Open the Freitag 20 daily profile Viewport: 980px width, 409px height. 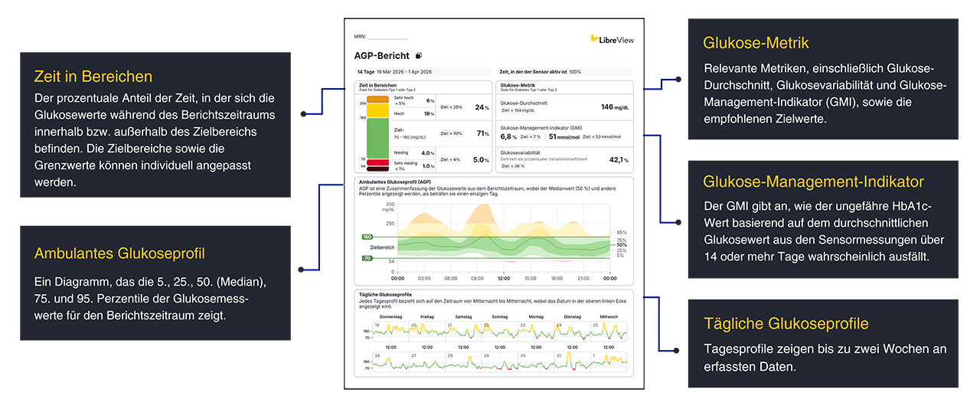click(427, 331)
